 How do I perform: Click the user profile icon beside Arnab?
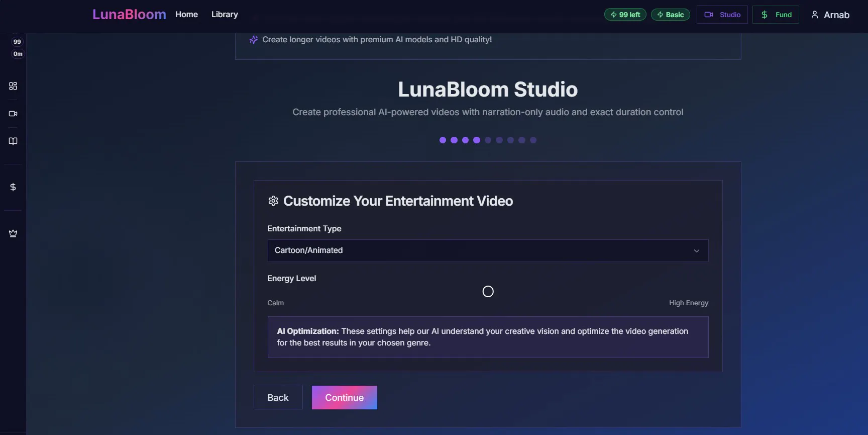(815, 15)
